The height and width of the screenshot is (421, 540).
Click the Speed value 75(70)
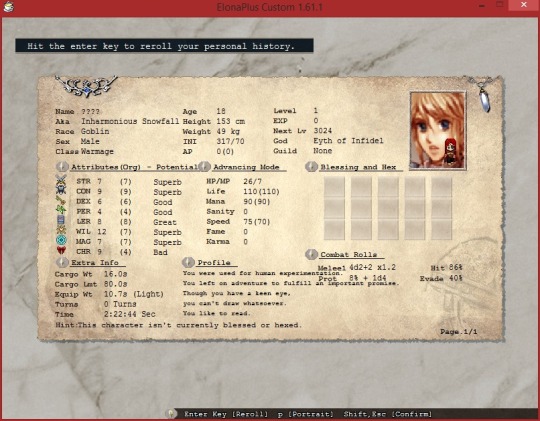click(257, 222)
